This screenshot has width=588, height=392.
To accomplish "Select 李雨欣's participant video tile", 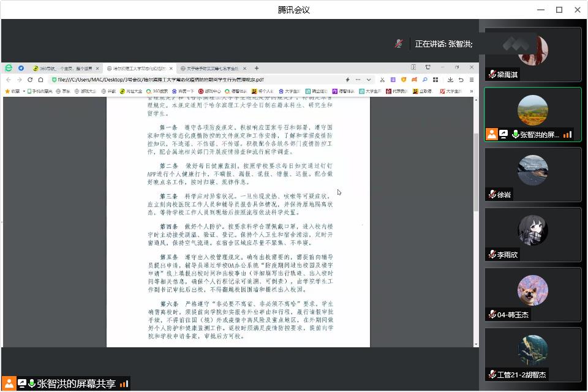I will point(533,235).
